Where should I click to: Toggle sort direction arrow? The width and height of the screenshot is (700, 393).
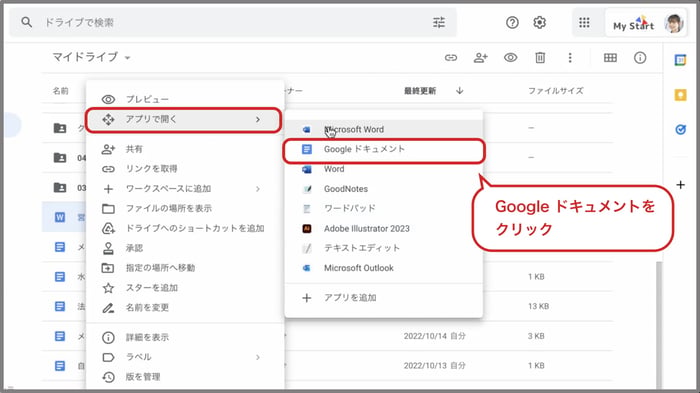coord(459,91)
